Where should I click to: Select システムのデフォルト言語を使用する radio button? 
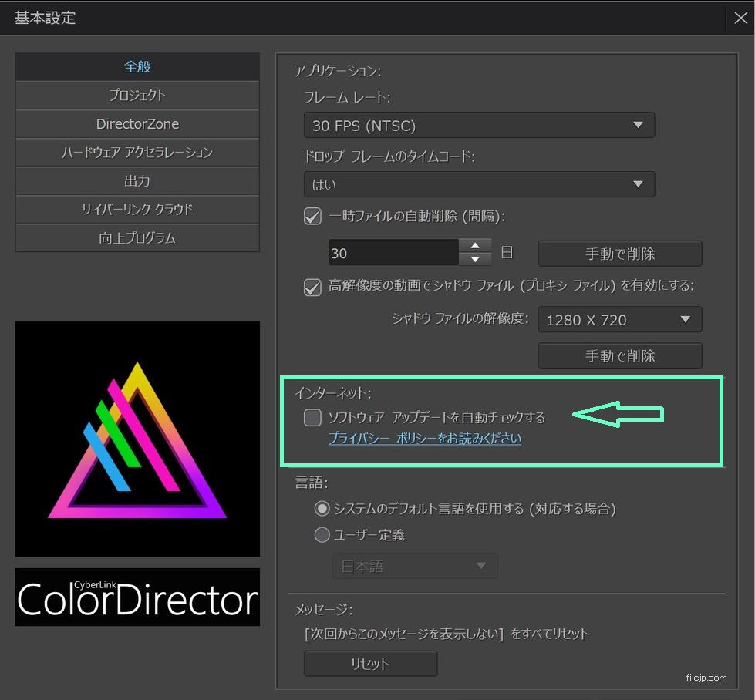click(322, 508)
